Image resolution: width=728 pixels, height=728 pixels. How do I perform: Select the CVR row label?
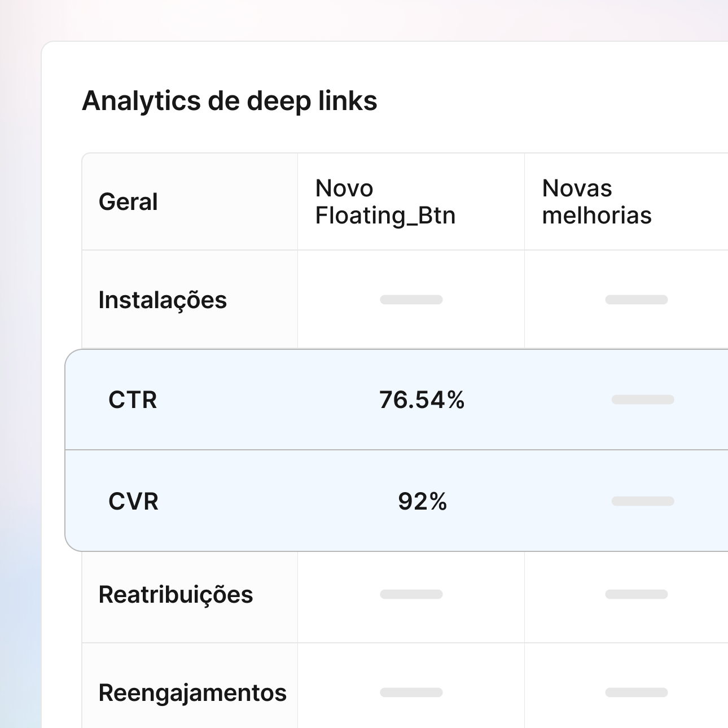[x=133, y=502]
